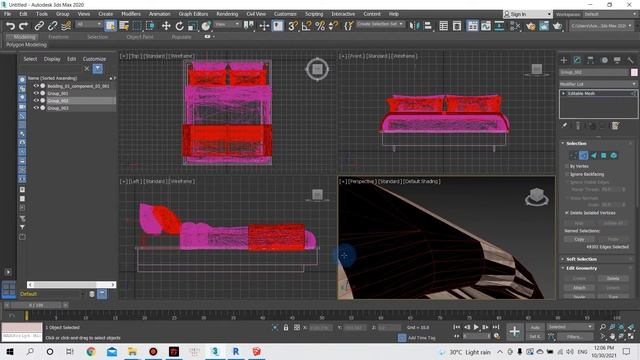Expand the Soft Selection rollout
This screenshot has height=360, width=640.
581,259
